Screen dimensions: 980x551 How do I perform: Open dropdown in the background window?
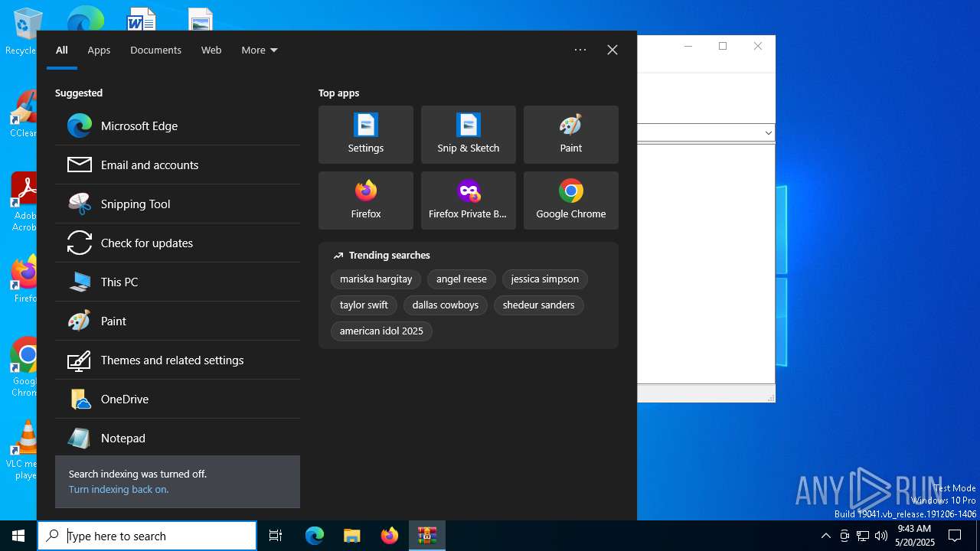[768, 133]
